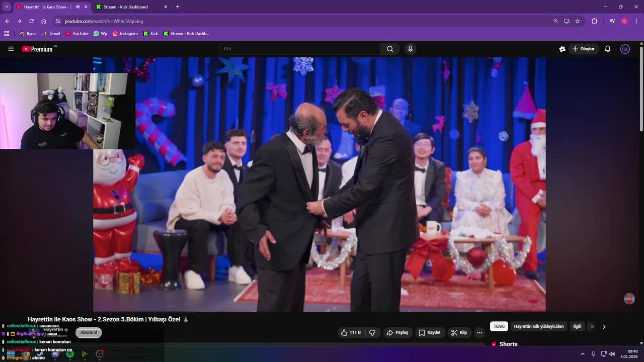Like the video showing 111 B

pos(351,333)
